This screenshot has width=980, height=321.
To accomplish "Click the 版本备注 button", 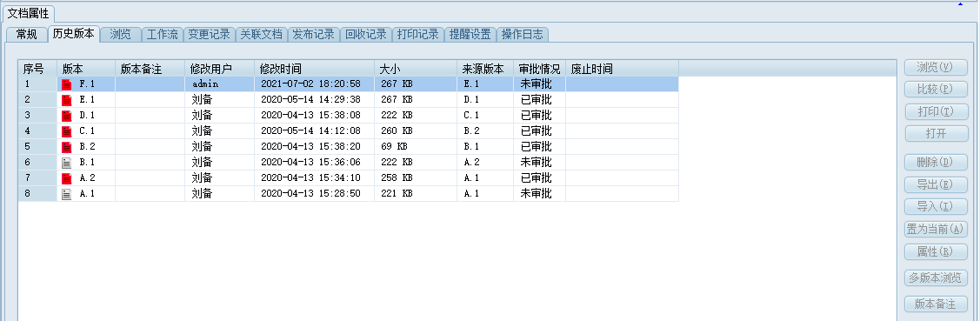I will 936,304.
